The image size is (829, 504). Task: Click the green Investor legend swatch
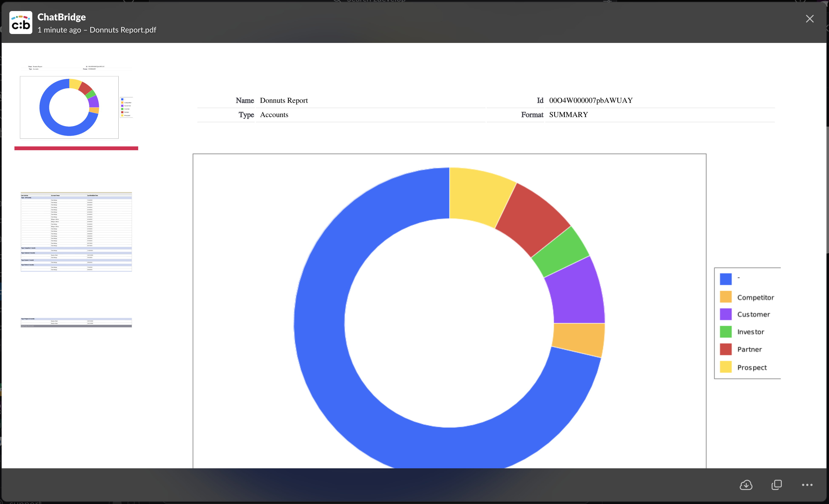[x=725, y=332]
